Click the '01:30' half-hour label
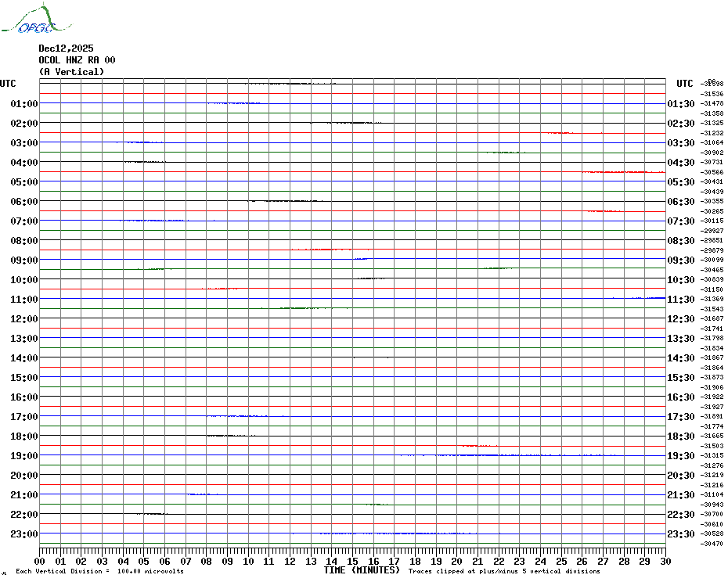Screen dimensions: 728x582 click(681, 103)
